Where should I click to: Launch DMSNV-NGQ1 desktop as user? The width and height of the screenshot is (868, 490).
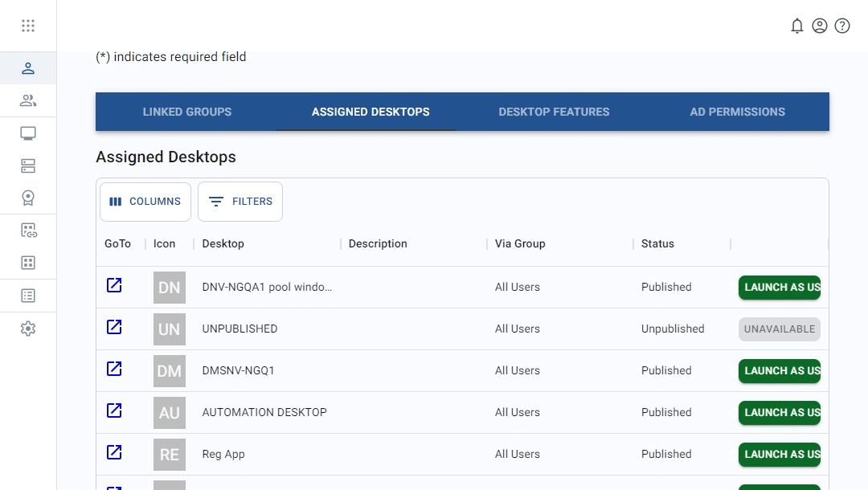click(x=779, y=371)
